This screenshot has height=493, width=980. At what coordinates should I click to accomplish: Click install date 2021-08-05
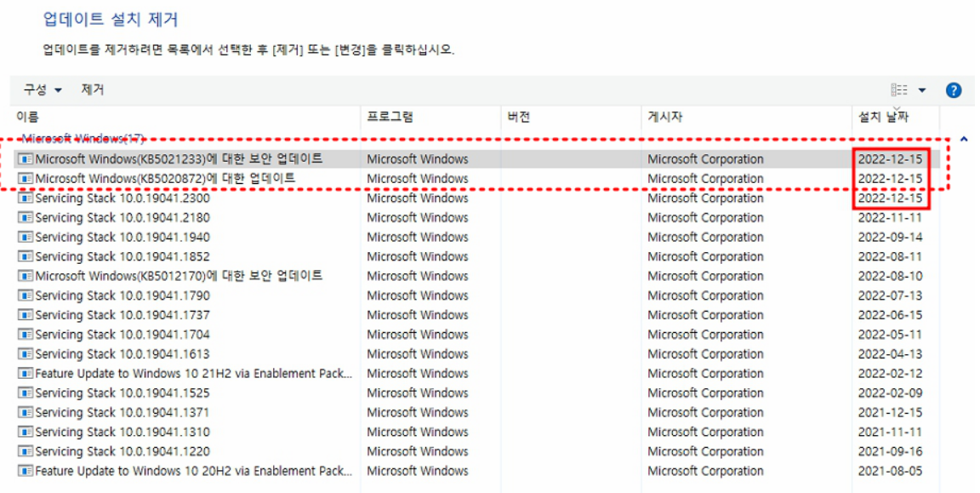[890, 471]
